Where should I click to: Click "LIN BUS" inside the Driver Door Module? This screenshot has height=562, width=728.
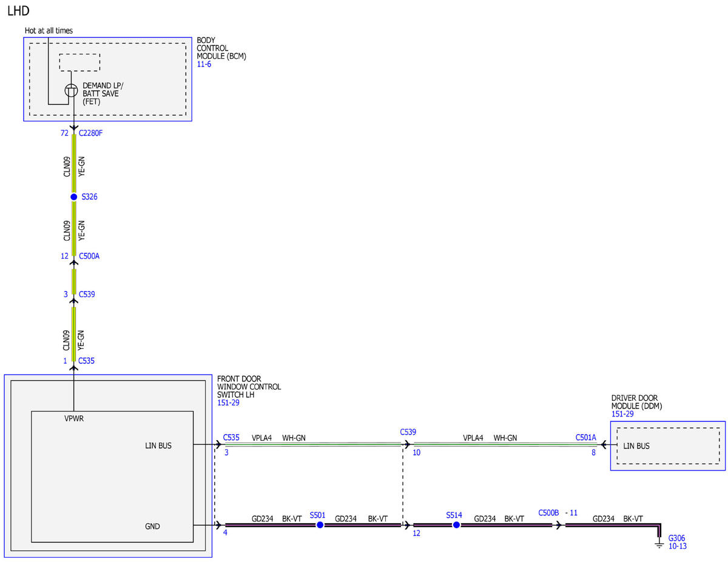[x=636, y=446]
